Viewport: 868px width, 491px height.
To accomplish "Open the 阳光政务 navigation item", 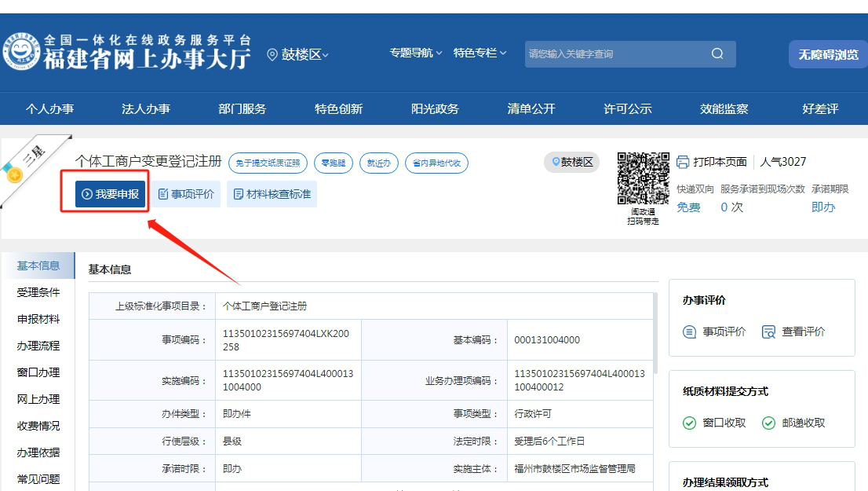I will pos(435,109).
